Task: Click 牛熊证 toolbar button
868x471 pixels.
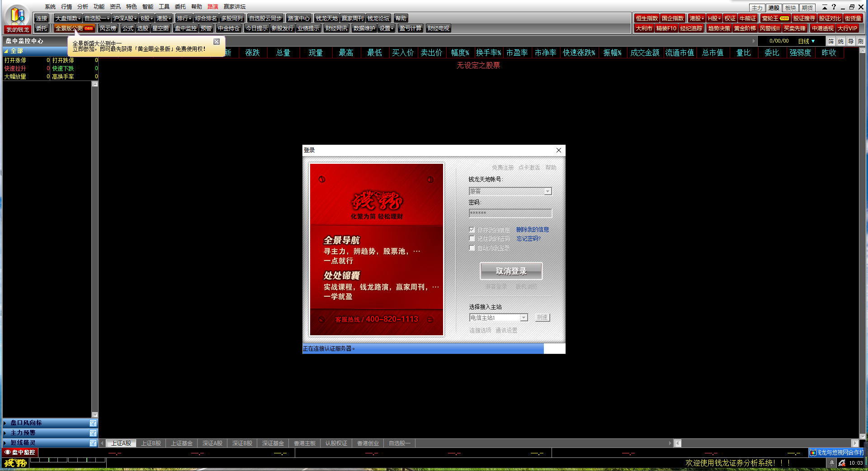Action: click(748, 18)
